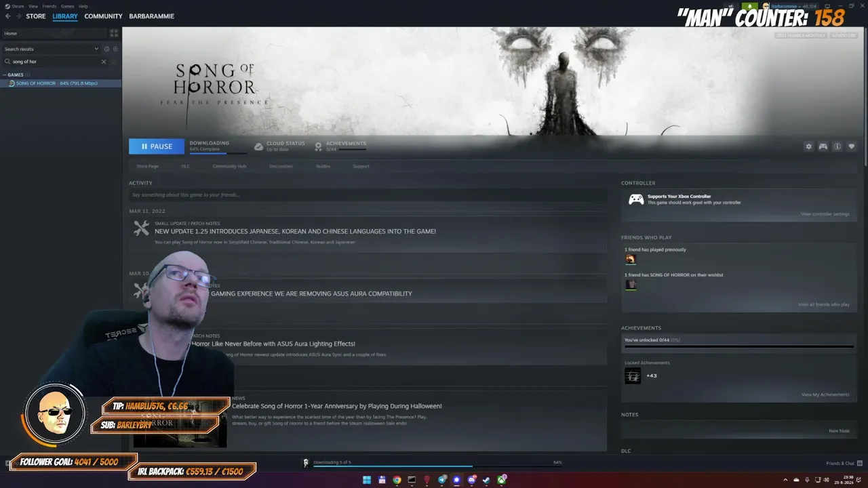Open Steam taskbar icon
This screenshot has width=868, height=488.
[486, 480]
